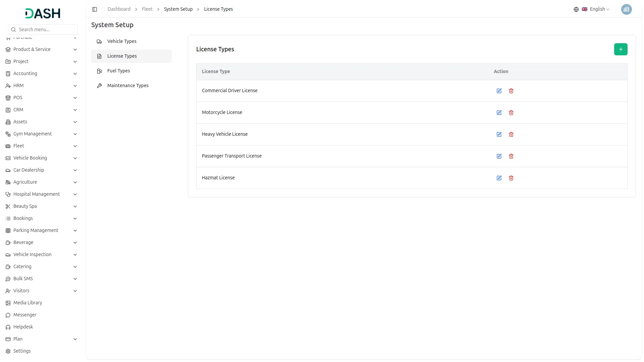Image resolution: width=644 pixels, height=362 pixels.
Task: Open the user avatar menu
Action: click(x=626, y=9)
